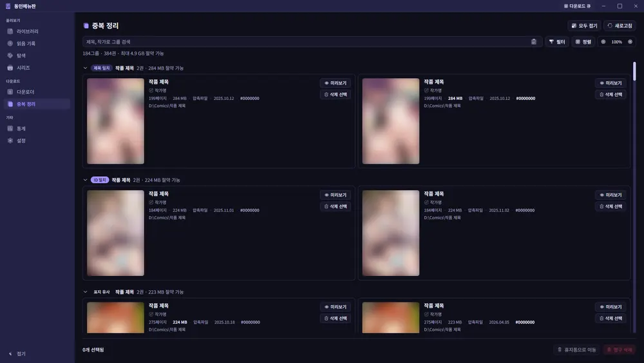The height and width of the screenshot is (363, 644).
Task: Mark the left 제목 일치 card with 삭제 선택
Action: [335, 95]
